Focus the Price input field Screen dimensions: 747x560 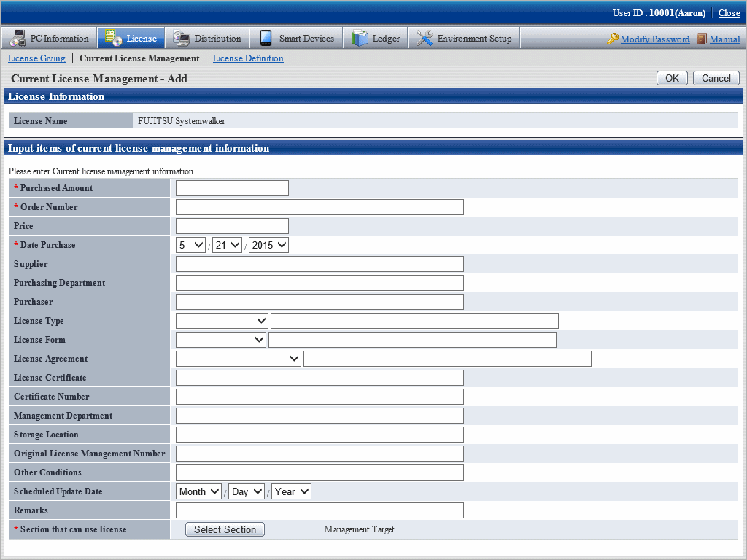click(232, 226)
